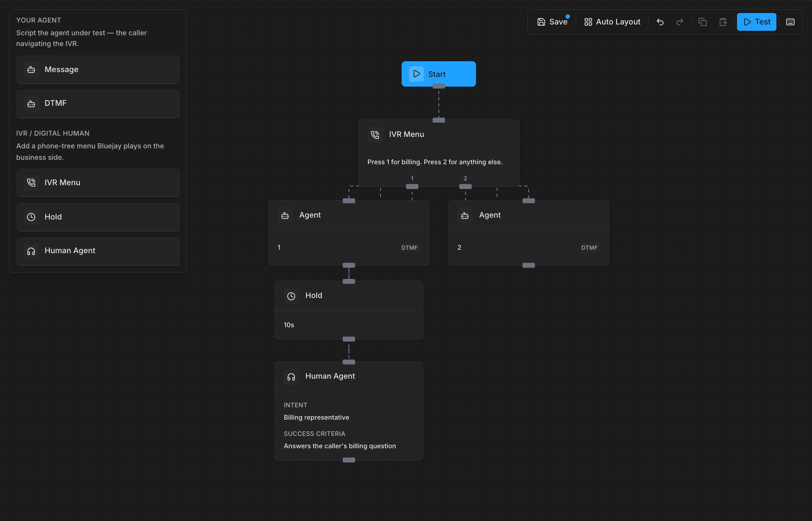The image size is (812, 521).
Task: Click the paste clipboard icon in toolbar
Action: click(x=723, y=22)
